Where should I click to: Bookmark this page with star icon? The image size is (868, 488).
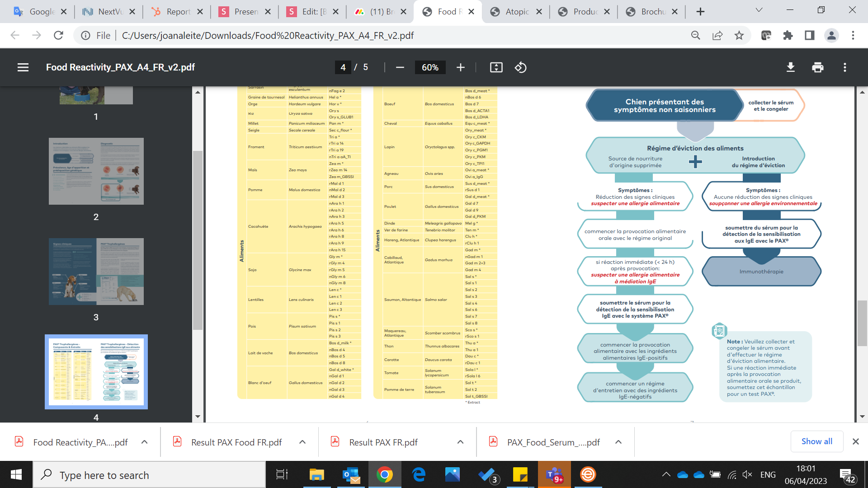click(739, 35)
